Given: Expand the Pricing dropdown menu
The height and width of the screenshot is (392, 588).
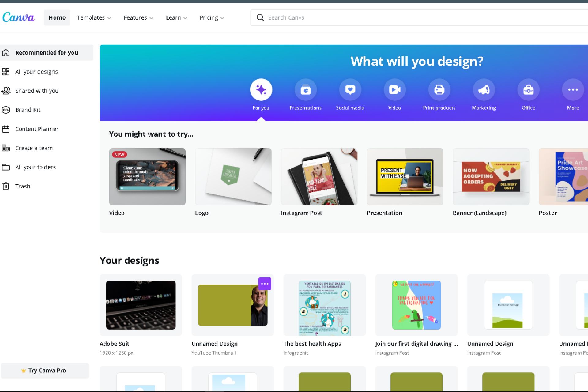Looking at the screenshot, I should tap(211, 17).
